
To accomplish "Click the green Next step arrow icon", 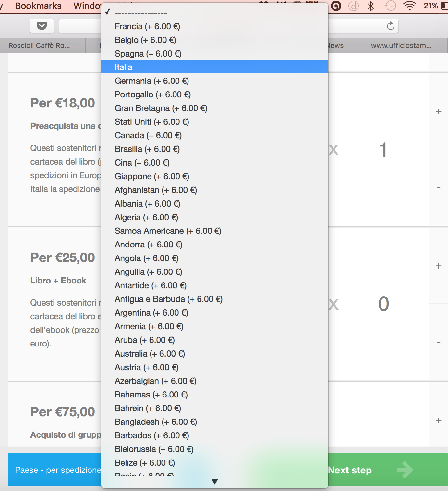I will pyautogui.click(x=405, y=470).
